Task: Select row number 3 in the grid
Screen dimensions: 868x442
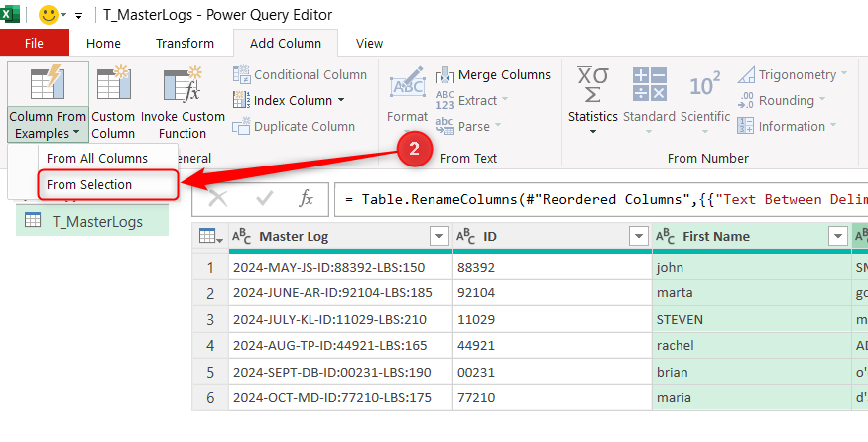Action: [x=210, y=319]
